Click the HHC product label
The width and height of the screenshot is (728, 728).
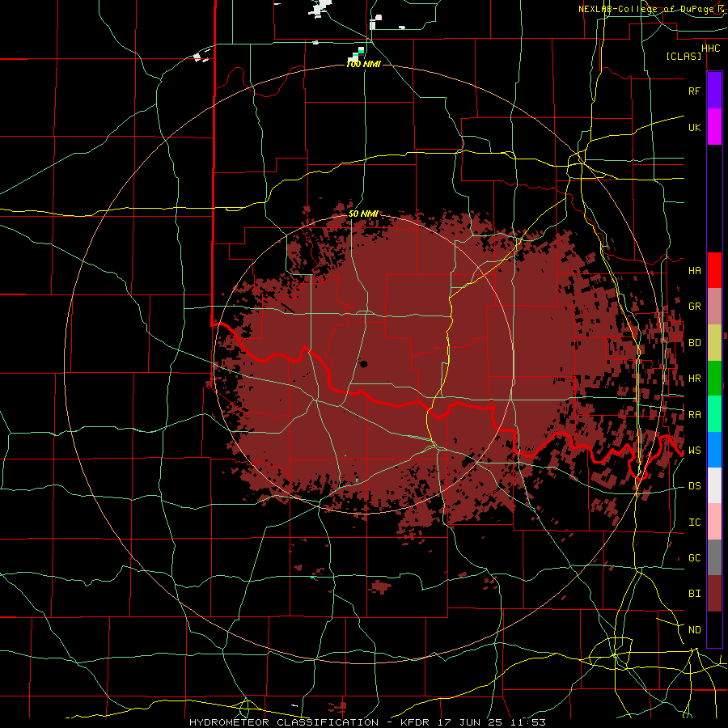pos(710,49)
